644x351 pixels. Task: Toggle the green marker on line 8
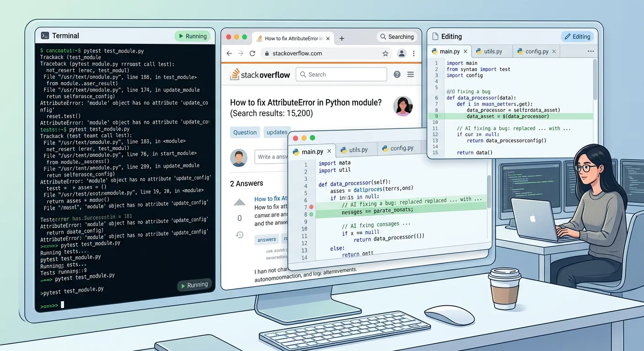click(x=311, y=214)
